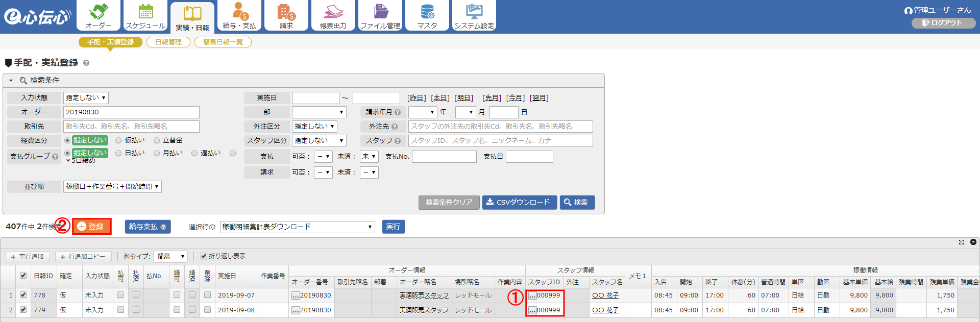Click the 実行 button
The image size is (980, 322).
coord(394,227)
